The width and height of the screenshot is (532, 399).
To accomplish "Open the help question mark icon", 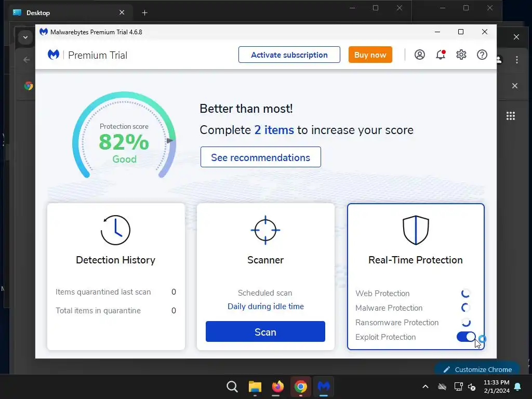I will 482,55.
